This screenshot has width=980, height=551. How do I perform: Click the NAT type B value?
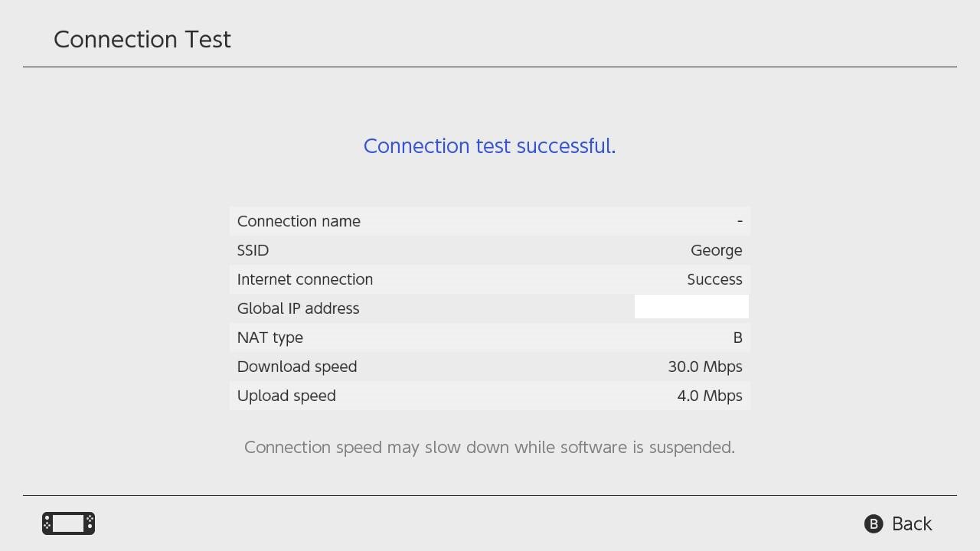[x=737, y=337]
